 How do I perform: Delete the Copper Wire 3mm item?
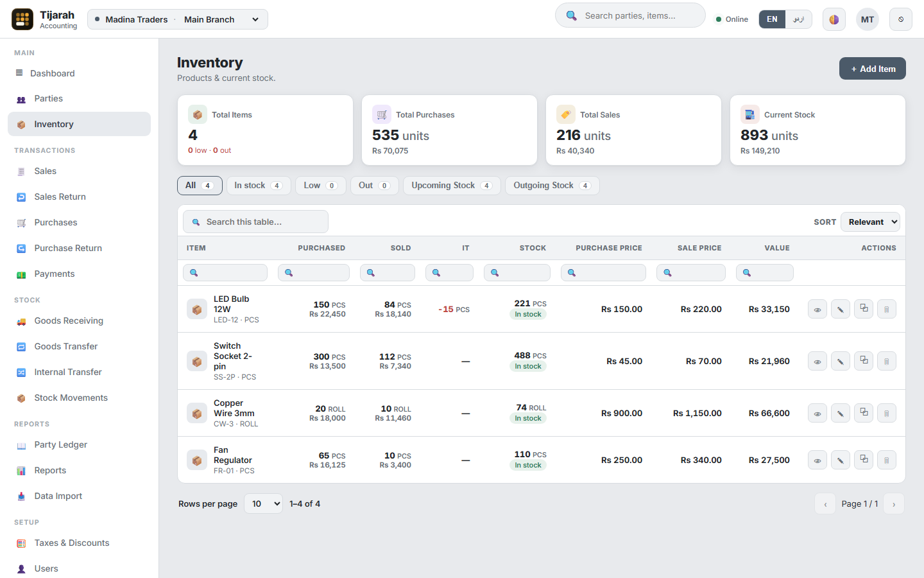[x=887, y=413]
